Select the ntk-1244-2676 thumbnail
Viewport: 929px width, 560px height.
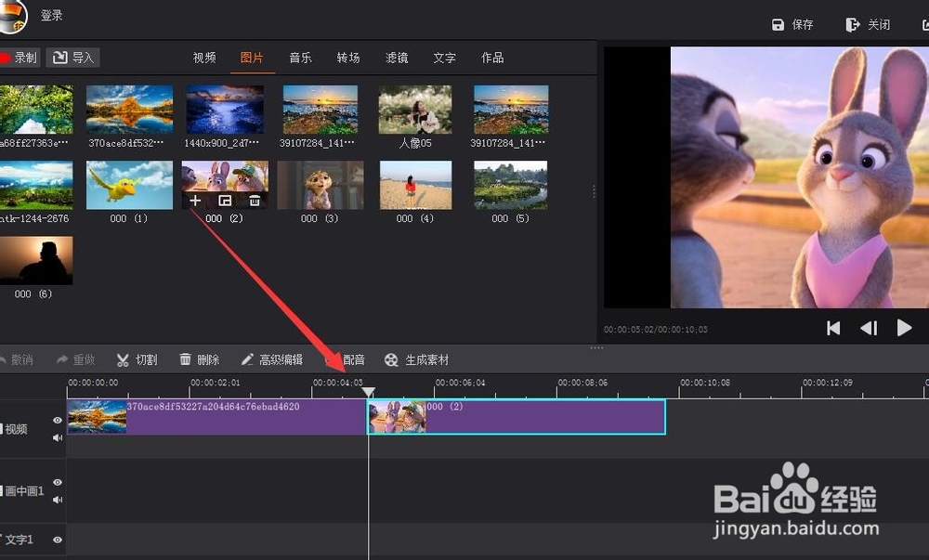pyautogui.click(x=36, y=186)
